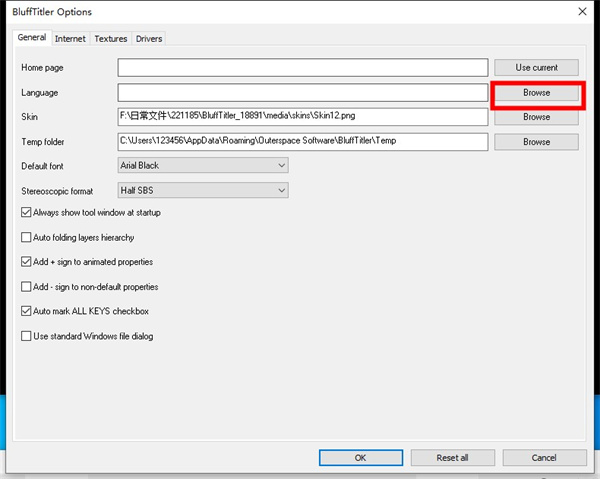
Task: Enable Auto folding layers hierarchy
Action: (26, 238)
